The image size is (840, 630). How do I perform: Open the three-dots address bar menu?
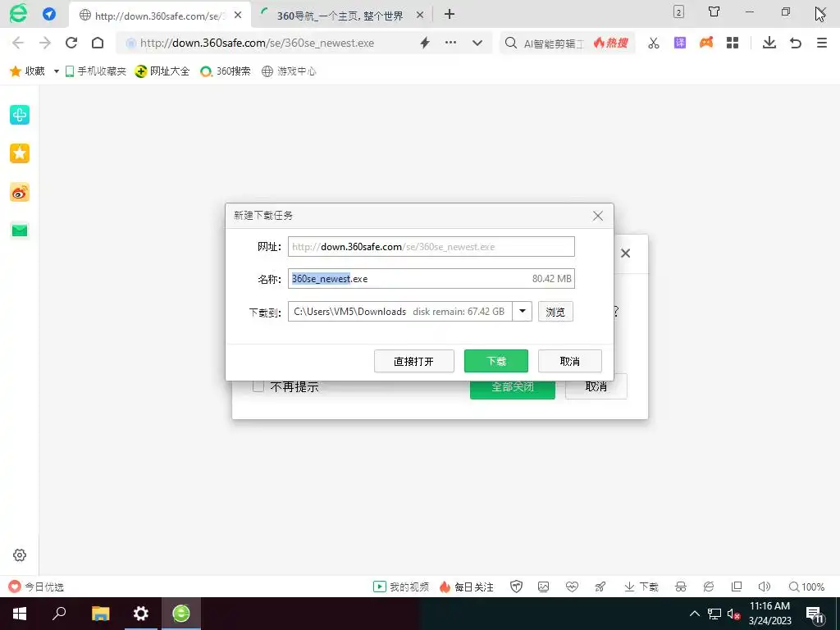(x=451, y=43)
